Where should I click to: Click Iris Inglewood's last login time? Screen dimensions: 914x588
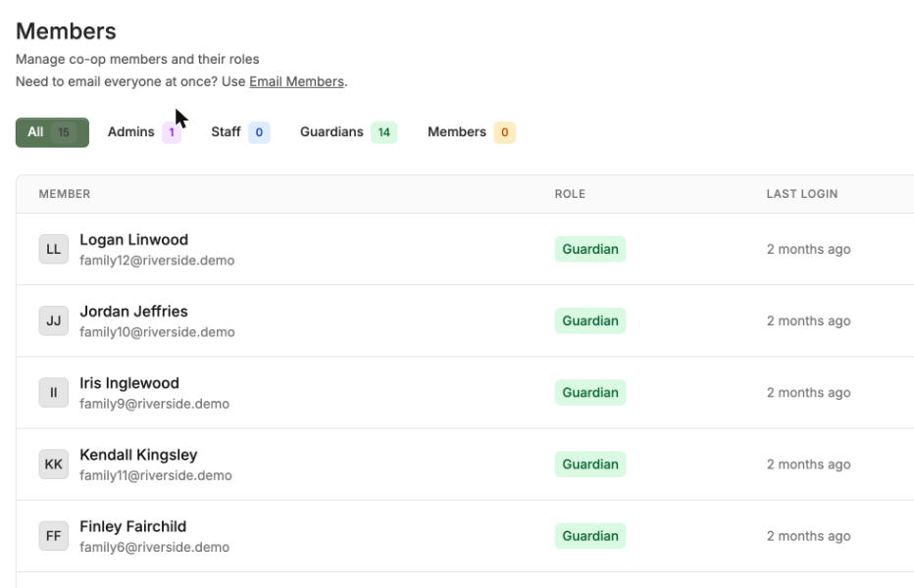[x=808, y=393]
